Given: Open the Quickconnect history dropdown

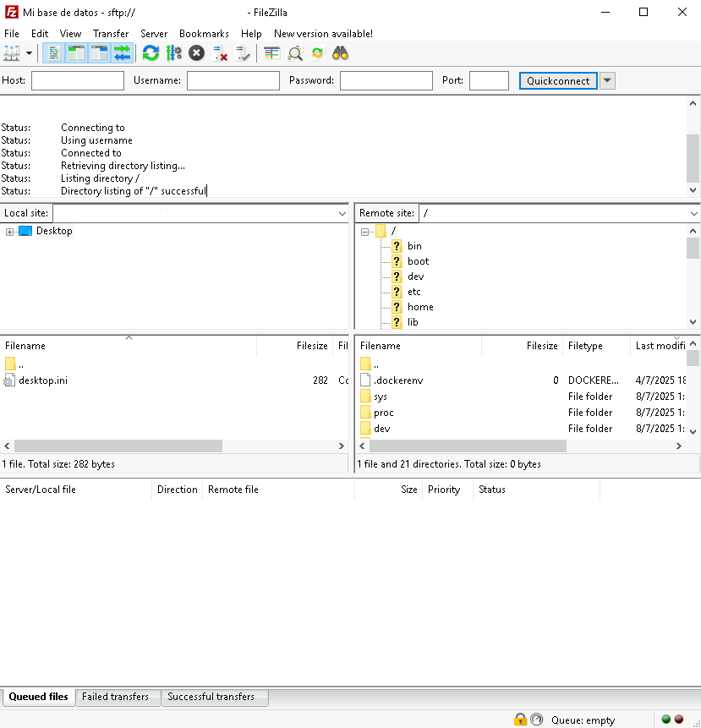Looking at the screenshot, I should (607, 81).
